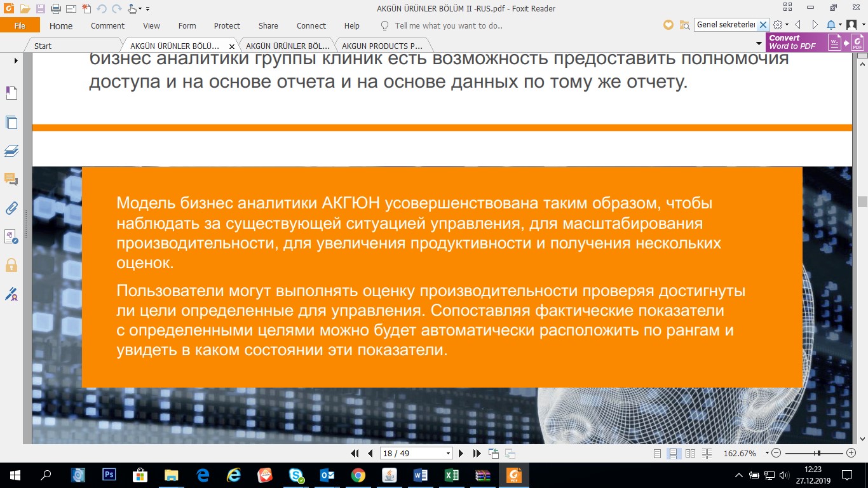The image size is (868, 488).
Task: Click the Open file folder icon
Action: pos(25,9)
